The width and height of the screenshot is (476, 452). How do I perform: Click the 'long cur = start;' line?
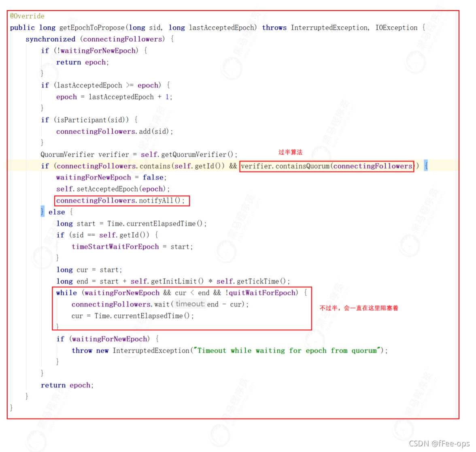coord(89,270)
